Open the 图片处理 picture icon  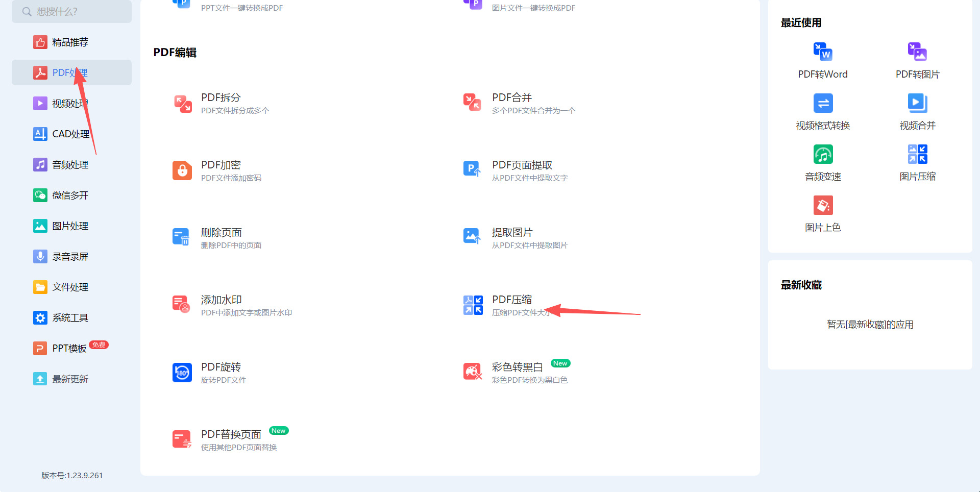pyautogui.click(x=40, y=226)
